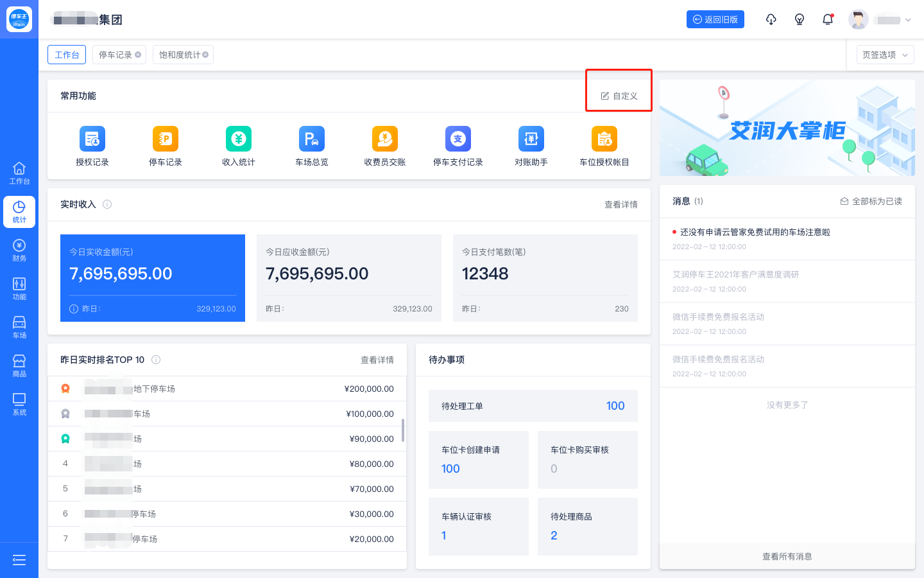Go to 工作台 in the left sidebar
924x578 pixels.
[19, 173]
